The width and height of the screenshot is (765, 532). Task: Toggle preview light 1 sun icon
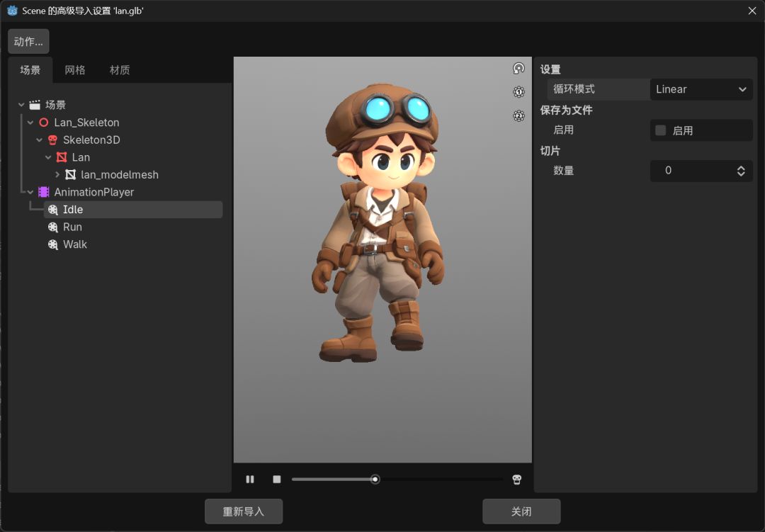click(518, 92)
